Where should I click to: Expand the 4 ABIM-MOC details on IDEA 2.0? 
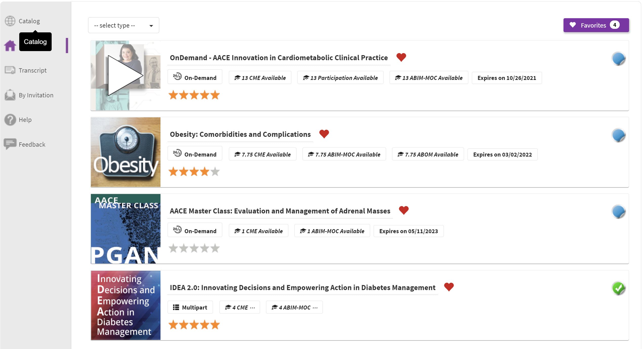(x=294, y=307)
